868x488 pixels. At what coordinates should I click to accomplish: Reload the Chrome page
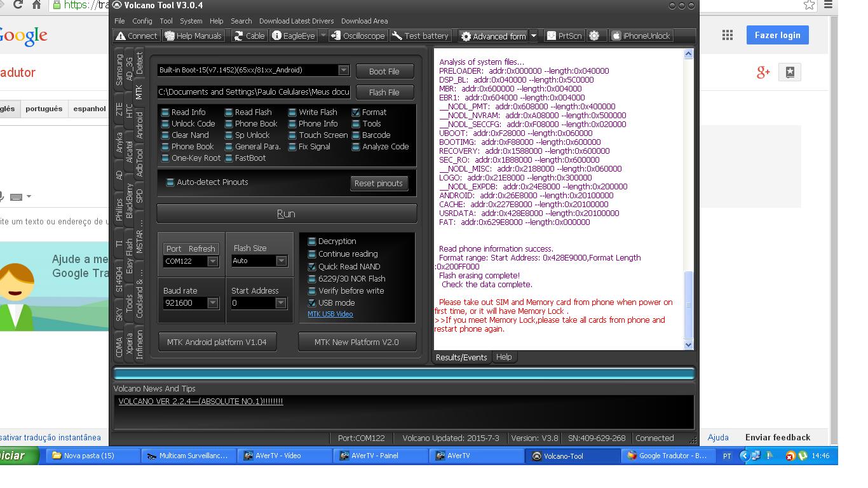[x=18, y=5]
